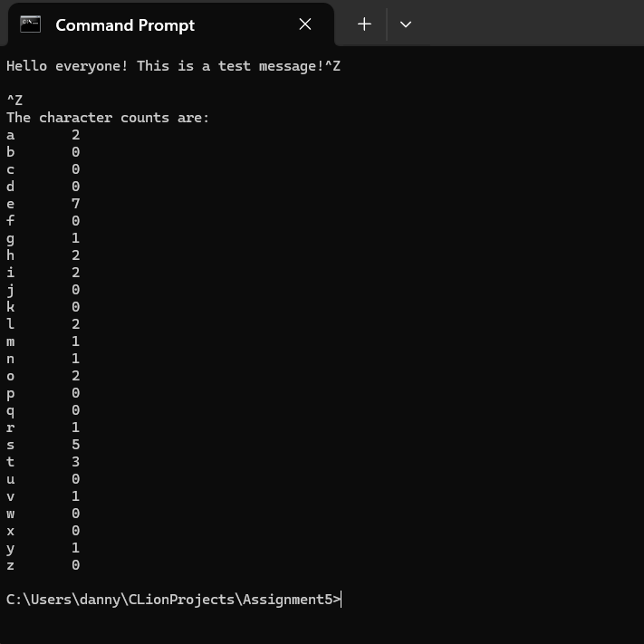Open a new tab with the plus button
Screen dimensions: 644x644
[364, 24]
